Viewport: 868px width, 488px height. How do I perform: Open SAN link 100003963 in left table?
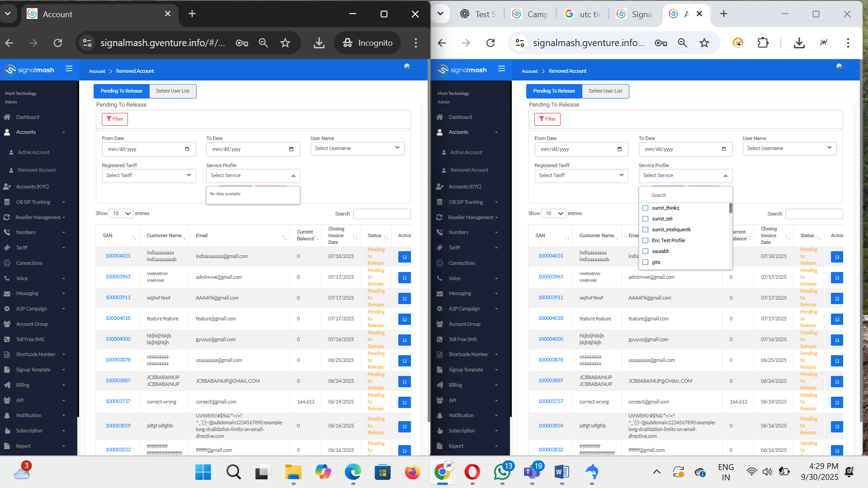pos(118,277)
